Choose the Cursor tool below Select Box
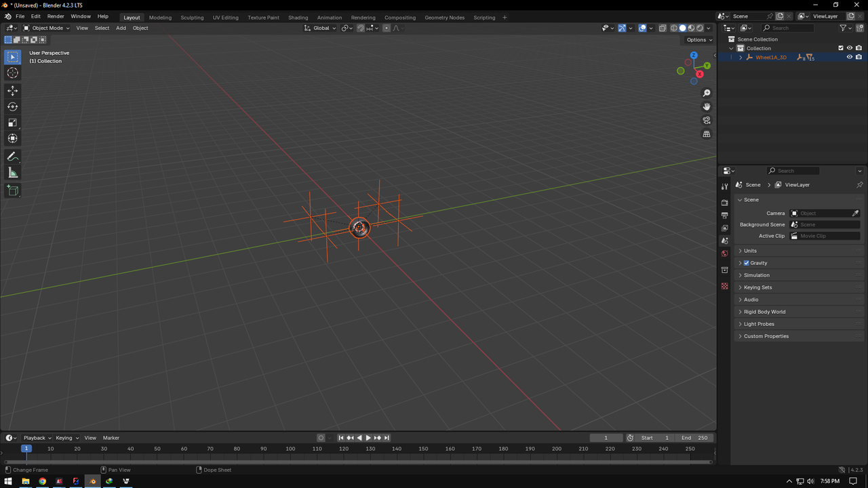 pyautogui.click(x=12, y=73)
